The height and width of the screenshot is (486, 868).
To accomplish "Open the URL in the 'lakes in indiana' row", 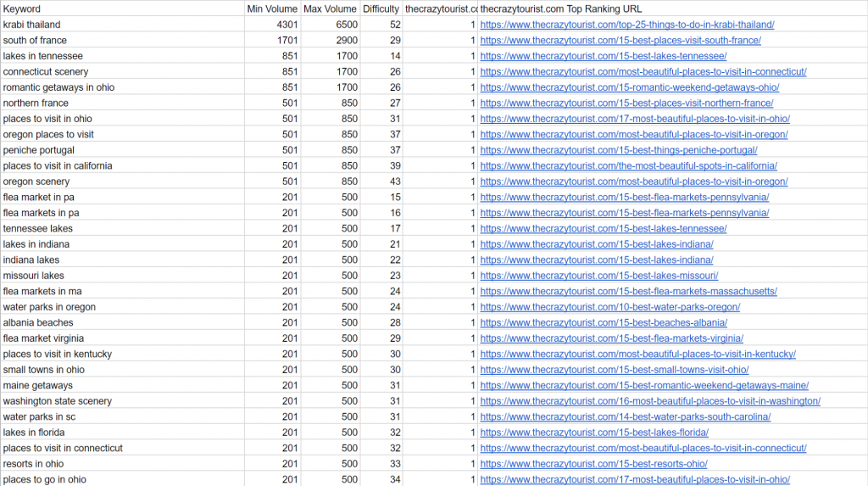I will [597, 244].
